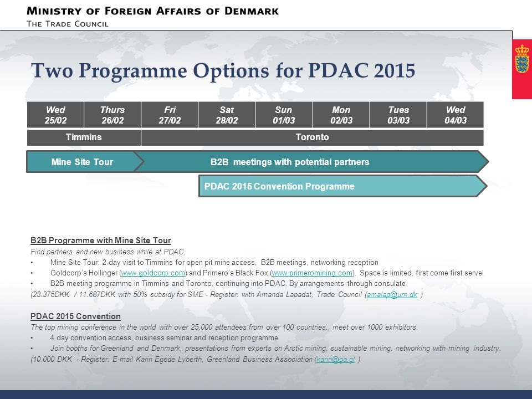Click The Trade Council subtitle
532x399 pixels.
68,24
